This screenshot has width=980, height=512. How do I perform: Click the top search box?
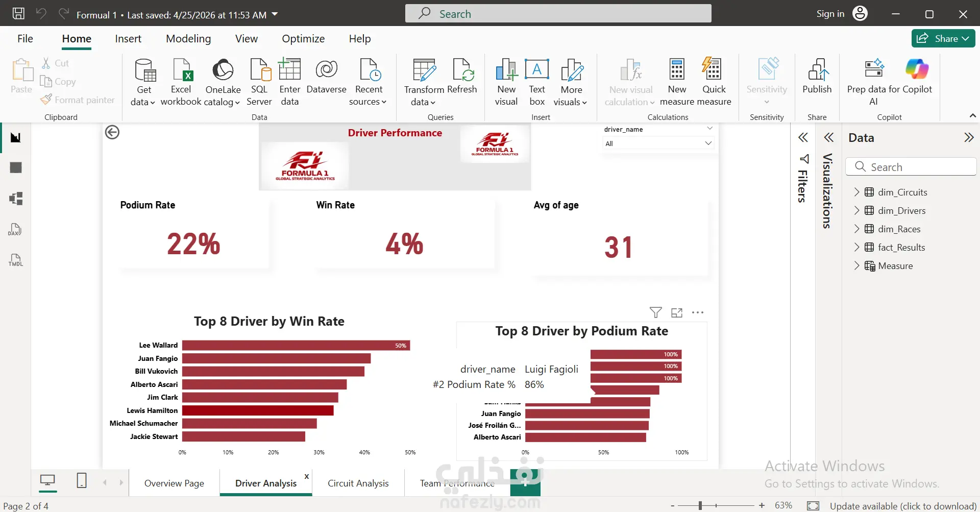click(x=558, y=13)
